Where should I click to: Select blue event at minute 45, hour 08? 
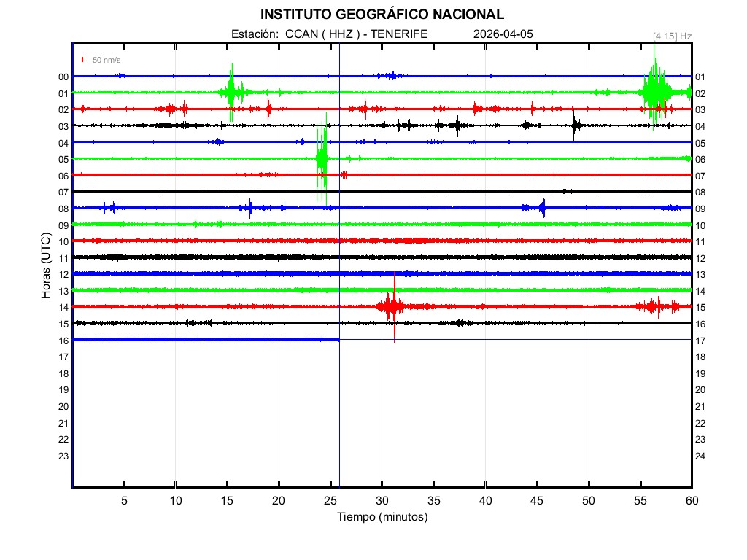[543, 208]
